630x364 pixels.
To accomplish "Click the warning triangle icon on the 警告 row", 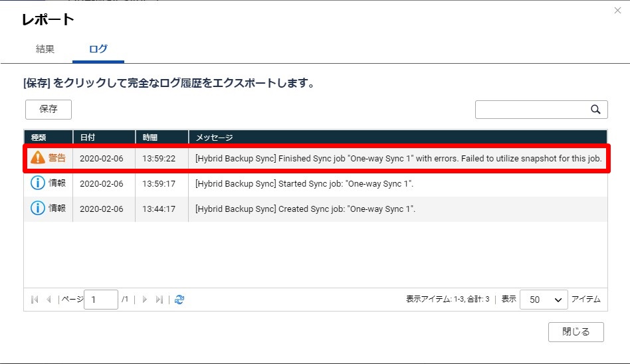I will point(38,157).
